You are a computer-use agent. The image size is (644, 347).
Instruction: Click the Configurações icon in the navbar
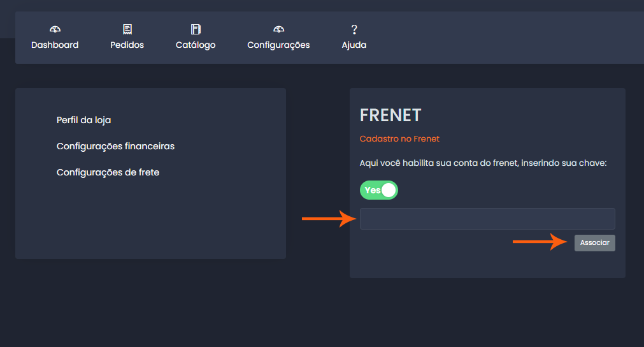click(x=278, y=29)
